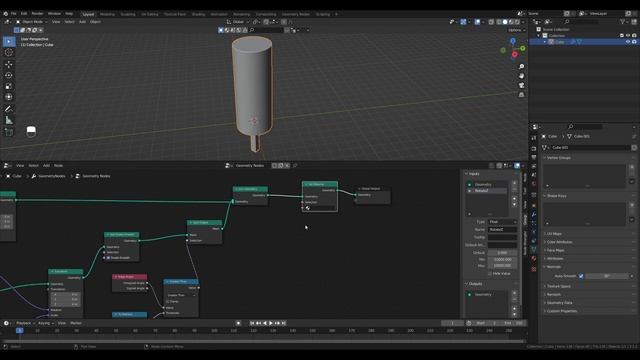640x360 pixels.
Task: Click the blue Z axis on navigation gizmo
Action: pyautogui.click(x=513, y=41)
